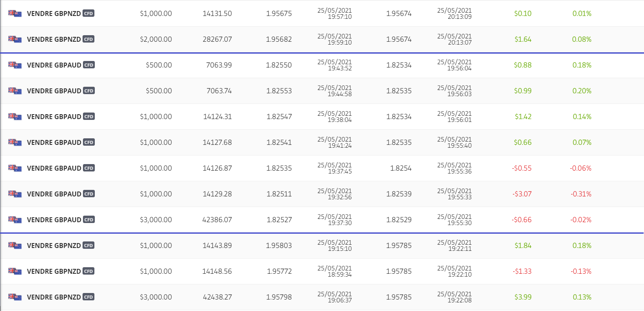Click CFD badge on GBPAUD trade with 7063.74 units
The height and width of the screenshot is (311, 644).
89,91
